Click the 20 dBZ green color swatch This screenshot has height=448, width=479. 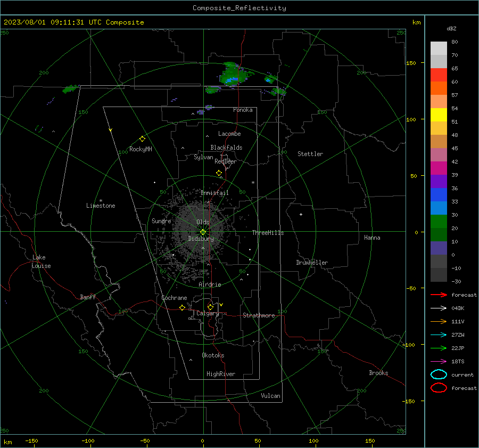[x=439, y=222]
